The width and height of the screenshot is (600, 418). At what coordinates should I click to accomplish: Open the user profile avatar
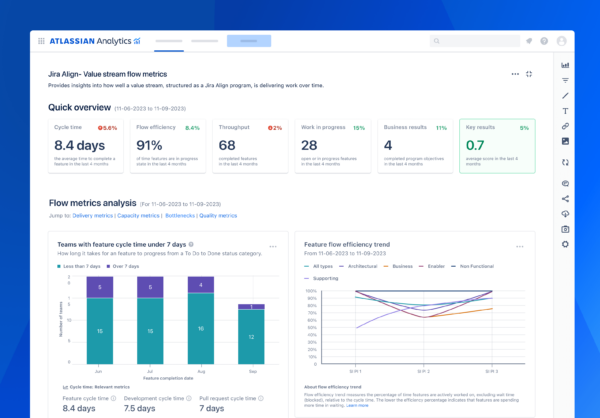(561, 42)
